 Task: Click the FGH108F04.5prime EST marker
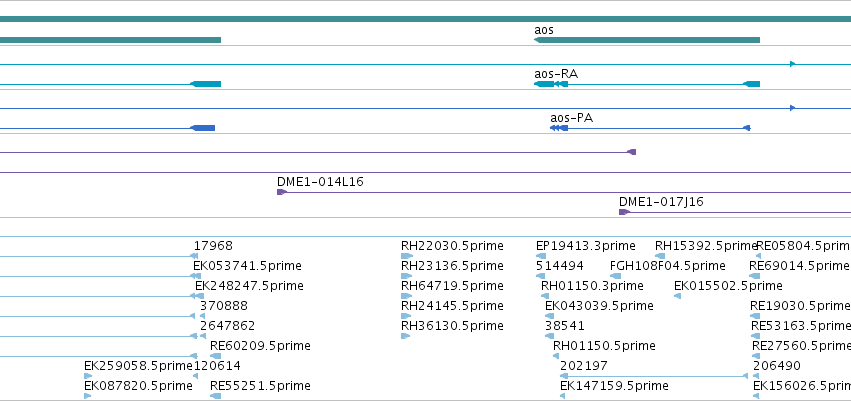[x=615, y=276]
